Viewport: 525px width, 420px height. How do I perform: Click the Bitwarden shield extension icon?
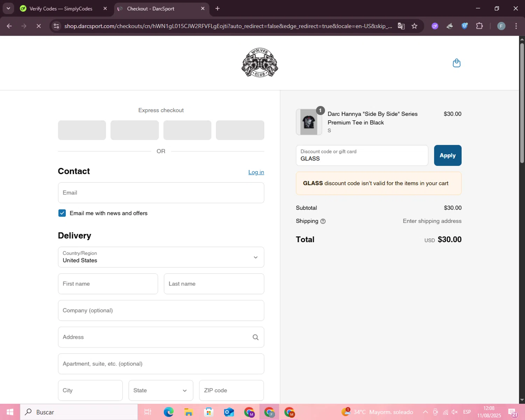tap(464, 26)
